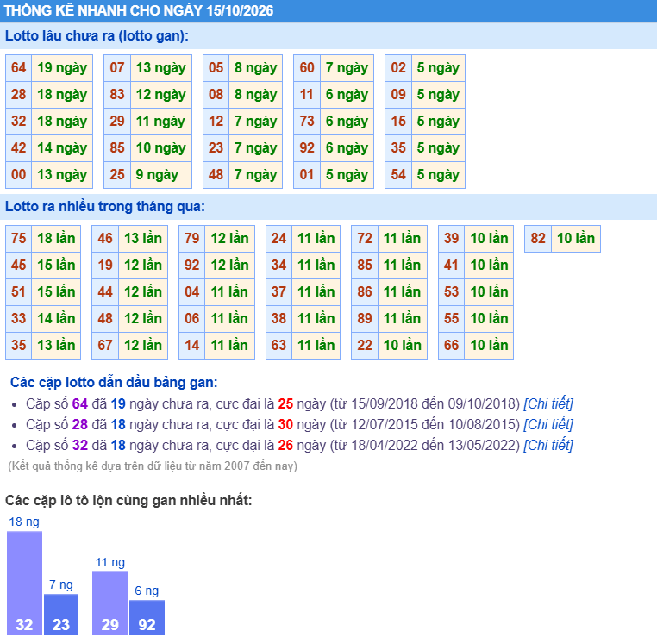Click frequent number 82

point(538,239)
